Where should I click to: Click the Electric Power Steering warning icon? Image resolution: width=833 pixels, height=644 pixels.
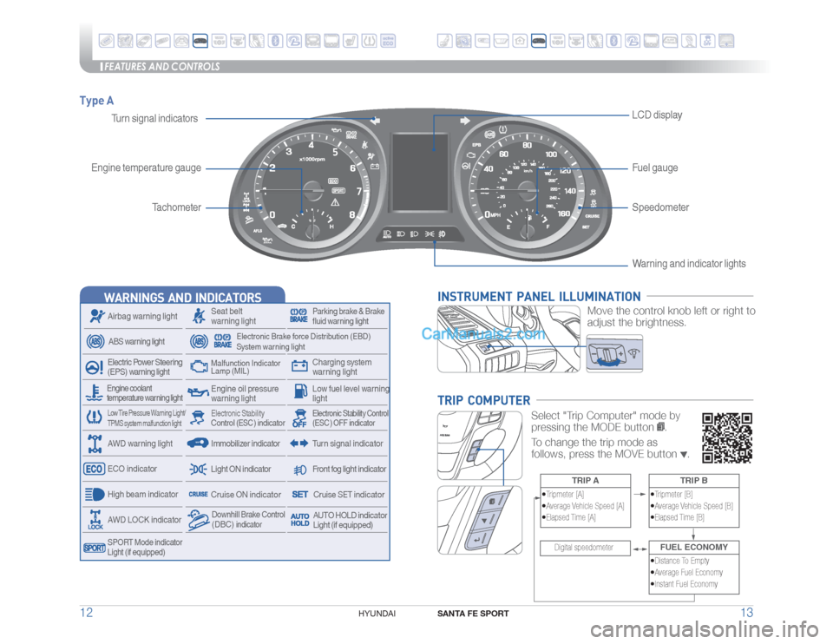coord(95,366)
